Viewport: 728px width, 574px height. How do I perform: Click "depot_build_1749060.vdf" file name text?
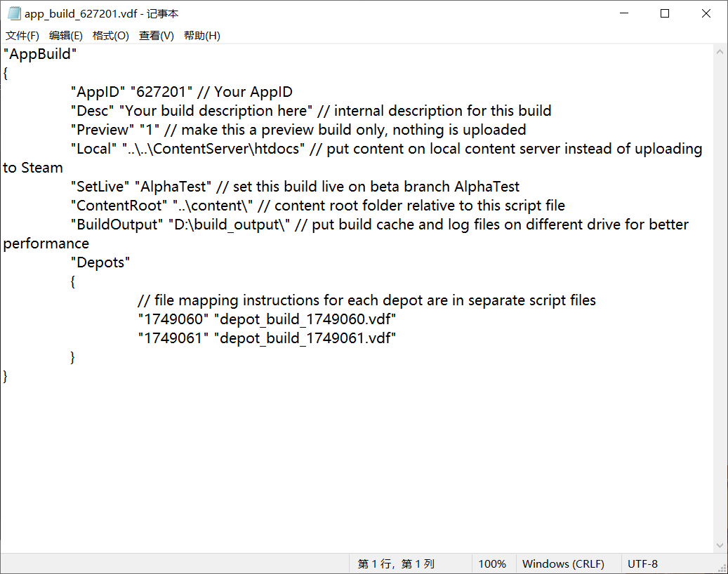coord(305,319)
